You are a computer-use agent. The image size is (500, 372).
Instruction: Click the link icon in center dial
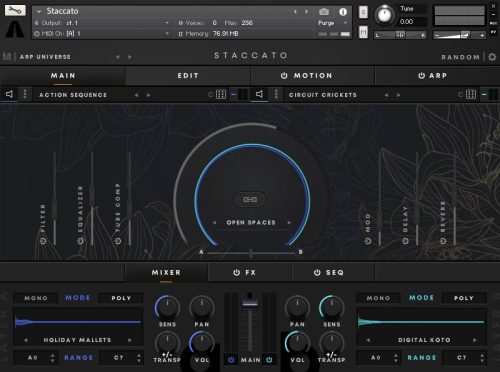pyautogui.click(x=250, y=200)
